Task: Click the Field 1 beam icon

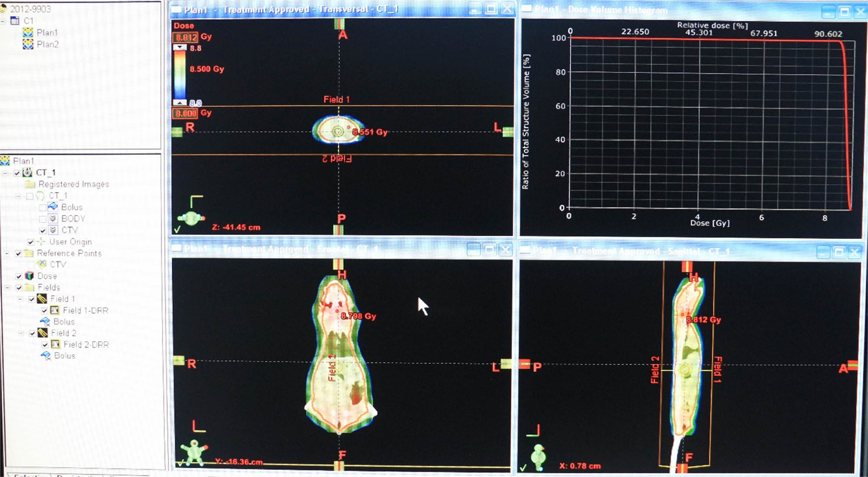Action: click(x=42, y=299)
